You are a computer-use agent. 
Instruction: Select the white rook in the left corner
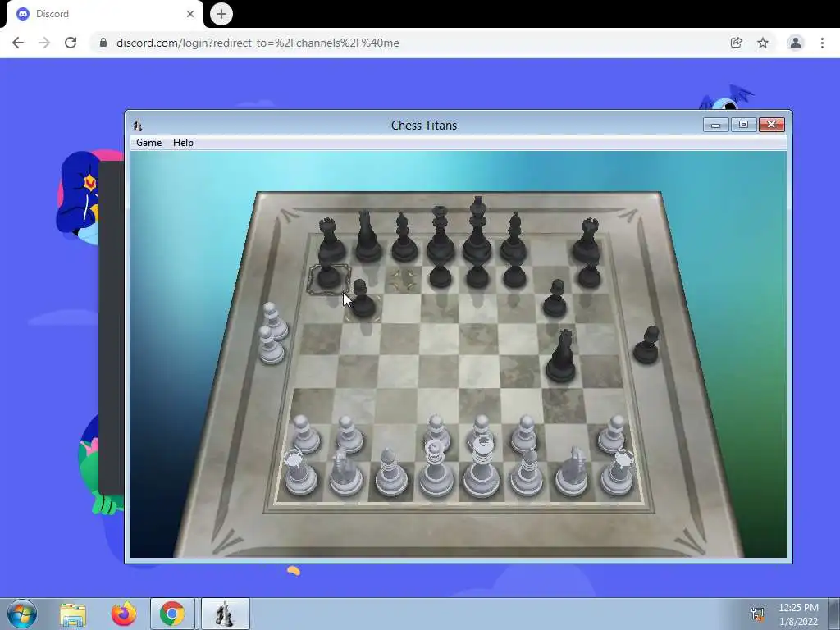[x=300, y=472]
